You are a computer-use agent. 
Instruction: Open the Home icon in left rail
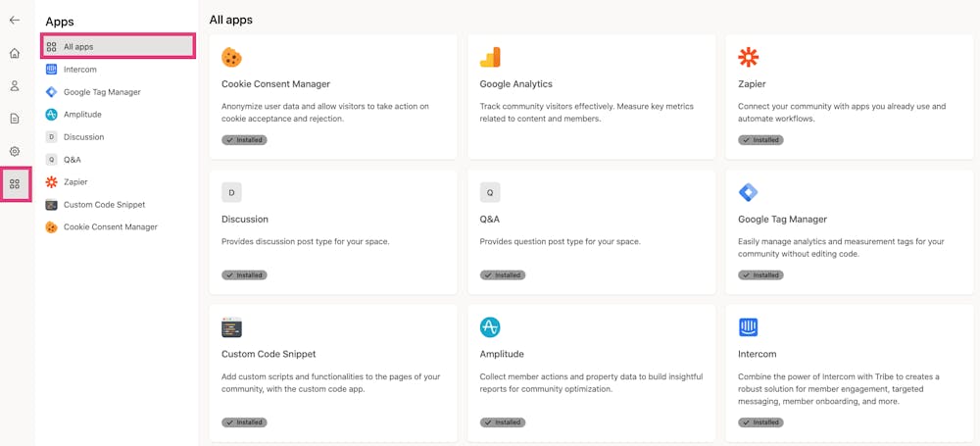(15, 54)
